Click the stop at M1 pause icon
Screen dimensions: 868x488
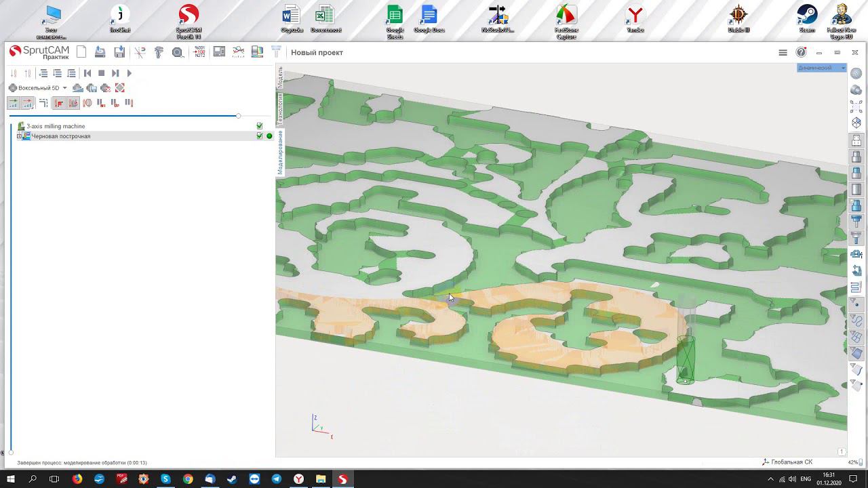pyautogui.click(x=101, y=103)
